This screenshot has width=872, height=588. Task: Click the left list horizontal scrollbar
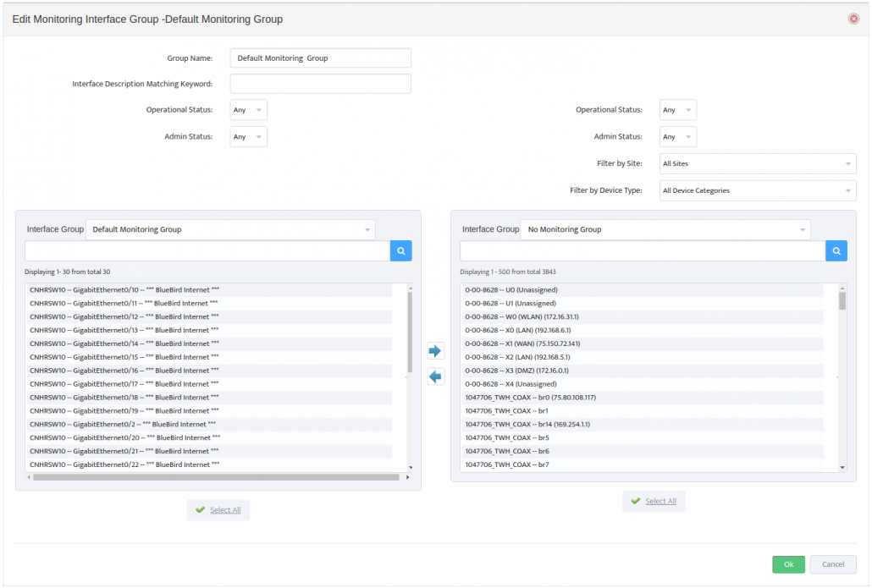coord(216,477)
